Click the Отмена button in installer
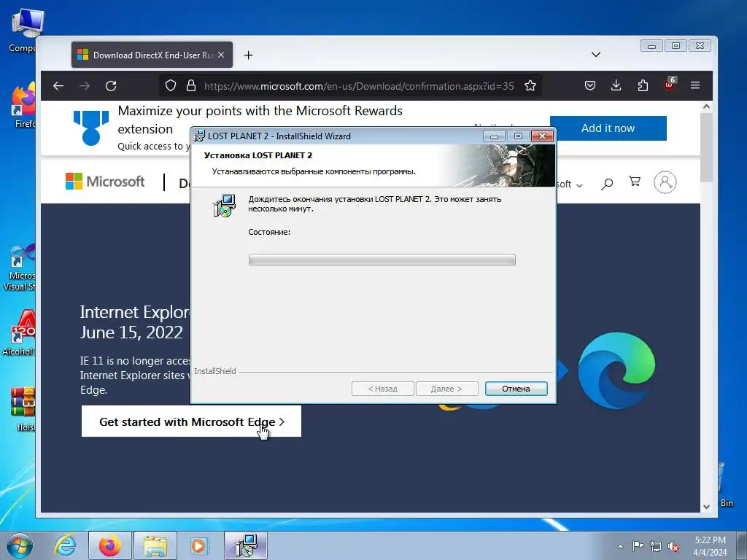 [516, 389]
